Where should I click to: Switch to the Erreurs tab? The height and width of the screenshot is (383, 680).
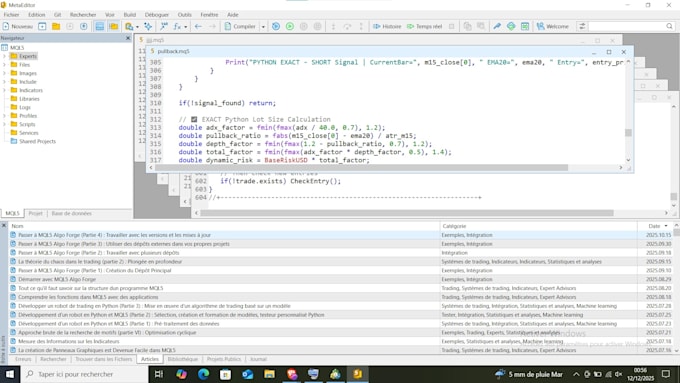click(x=23, y=359)
